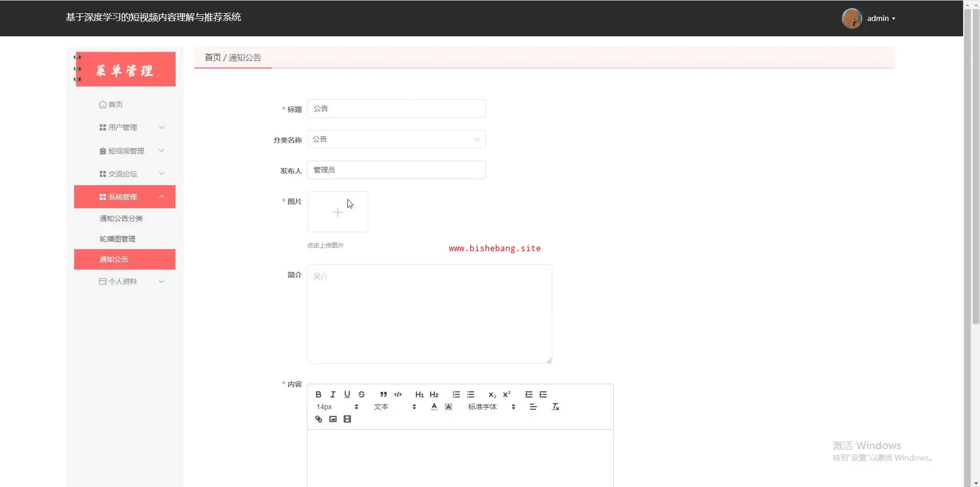Decrease indent with the outdent icon
Image resolution: width=980 pixels, height=487 pixels.
click(x=528, y=394)
